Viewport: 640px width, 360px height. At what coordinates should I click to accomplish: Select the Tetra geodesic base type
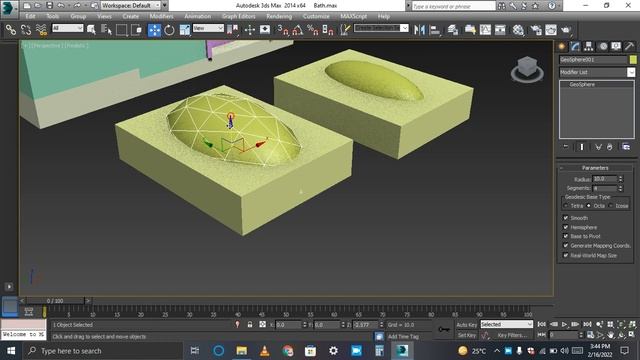click(566, 206)
